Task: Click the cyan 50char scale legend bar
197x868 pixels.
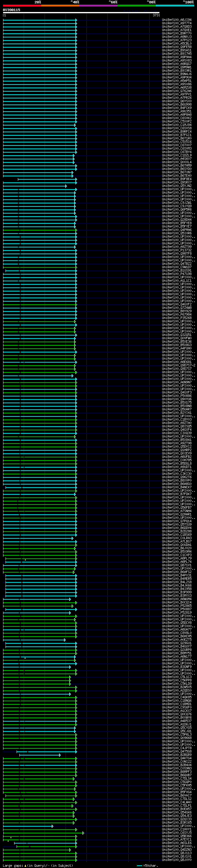Action: (139, 866)
